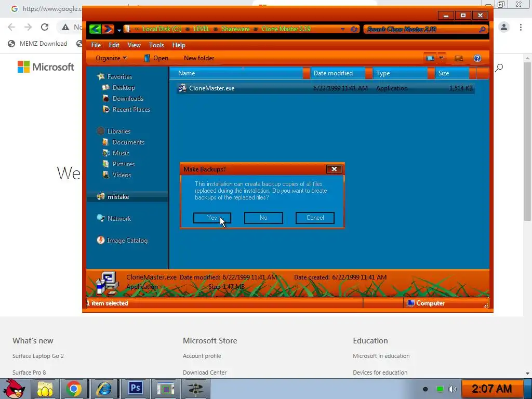Click No in the Make Backups dialog
The width and height of the screenshot is (532, 399).
[263, 218]
